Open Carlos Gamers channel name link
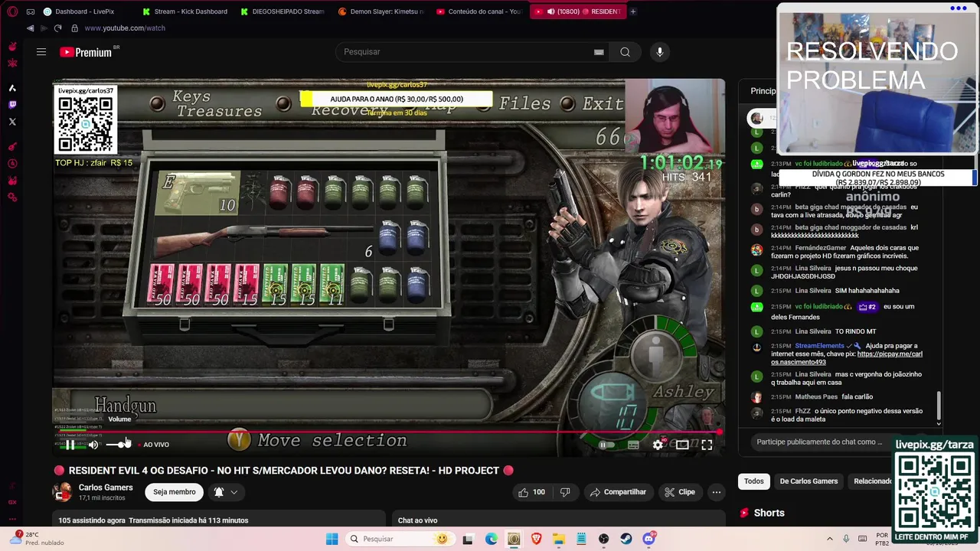Image resolution: width=980 pixels, height=551 pixels. coord(106,487)
